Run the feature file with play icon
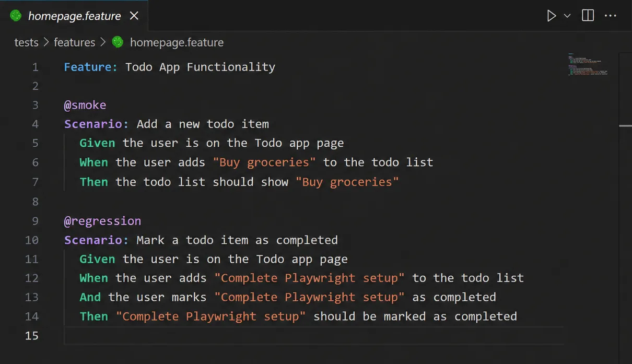Image resolution: width=632 pixels, height=364 pixels. [551, 16]
